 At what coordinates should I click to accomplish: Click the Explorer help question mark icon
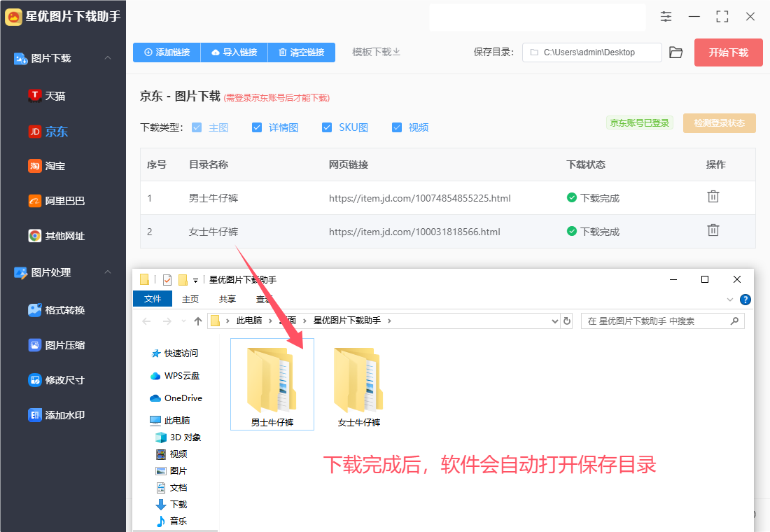[745, 300]
